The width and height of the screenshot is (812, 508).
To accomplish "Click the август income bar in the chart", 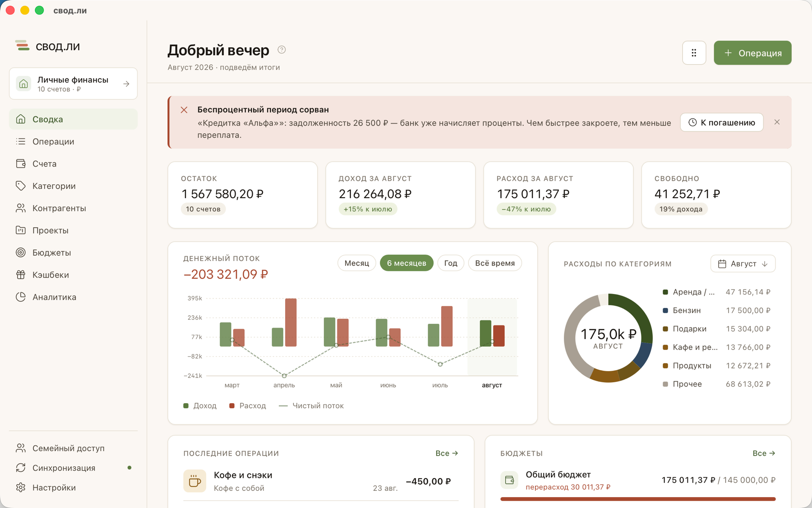I will (x=485, y=333).
